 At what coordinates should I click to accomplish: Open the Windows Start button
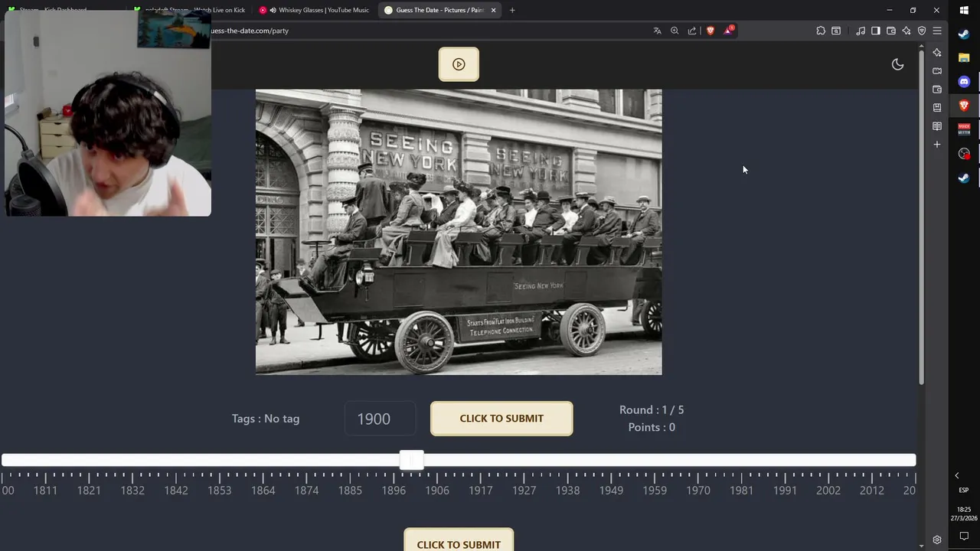[964, 10]
